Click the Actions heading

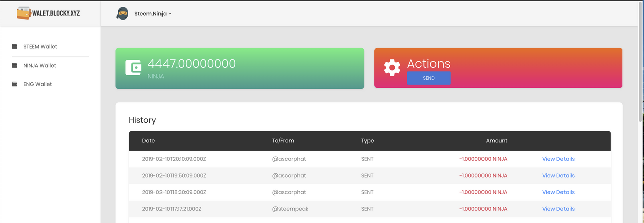[429, 64]
